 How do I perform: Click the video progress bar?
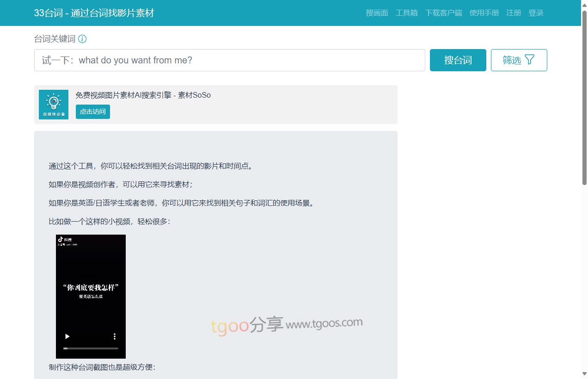coord(91,348)
